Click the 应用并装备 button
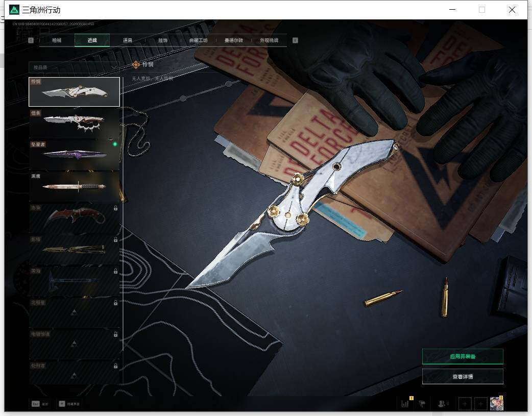The image size is (532, 416). 463,356
